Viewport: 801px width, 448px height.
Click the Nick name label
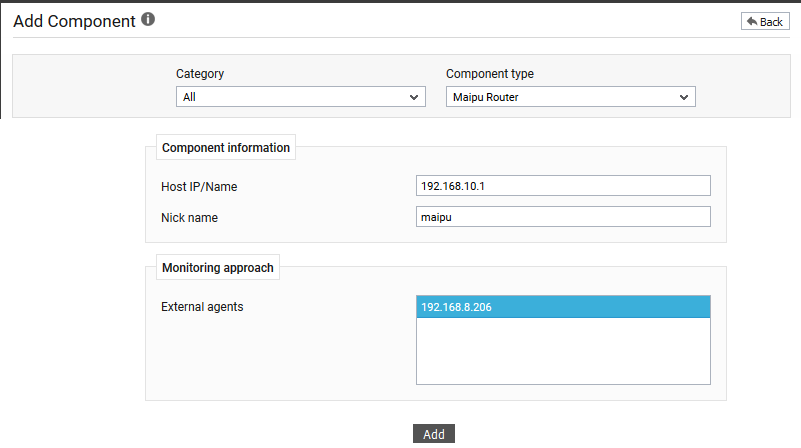(190, 218)
